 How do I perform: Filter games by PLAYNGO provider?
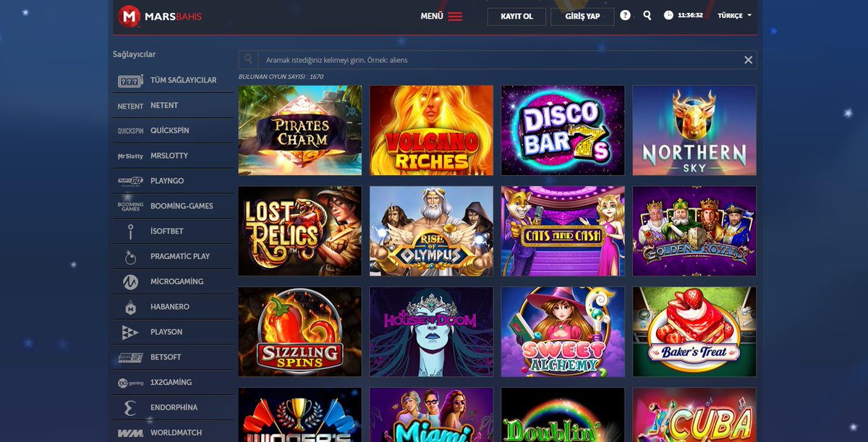pyautogui.click(x=167, y=181)
